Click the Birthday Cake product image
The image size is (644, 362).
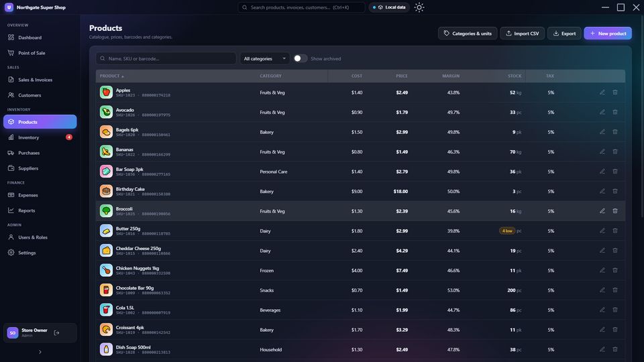click(106, 191)
